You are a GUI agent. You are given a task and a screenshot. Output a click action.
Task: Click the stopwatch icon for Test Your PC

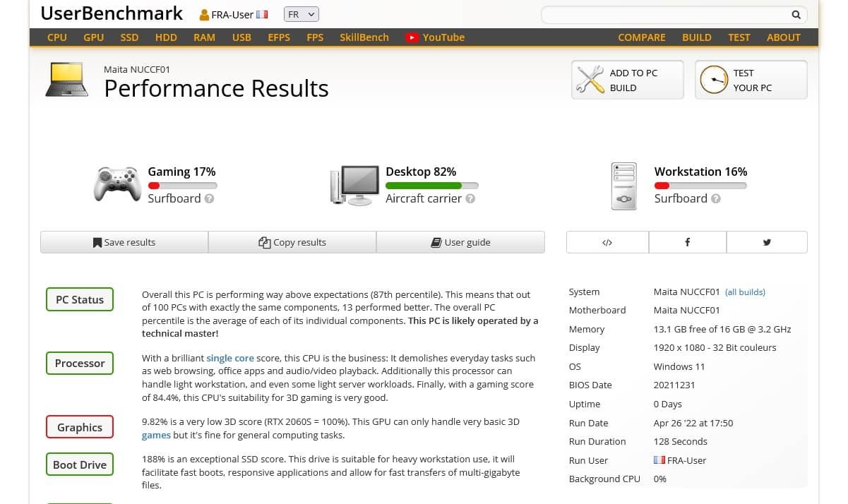point(714,80)
